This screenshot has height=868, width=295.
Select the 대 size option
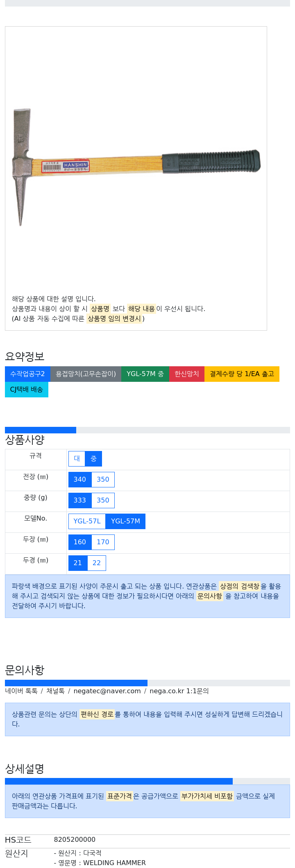click(x=77, y=459)
